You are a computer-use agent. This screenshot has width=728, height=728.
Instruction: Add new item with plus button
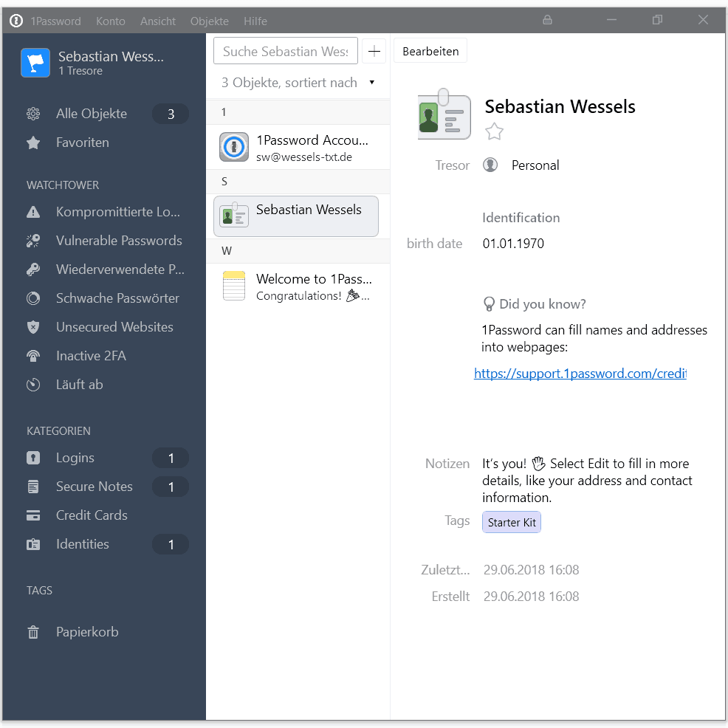point(374,51)
